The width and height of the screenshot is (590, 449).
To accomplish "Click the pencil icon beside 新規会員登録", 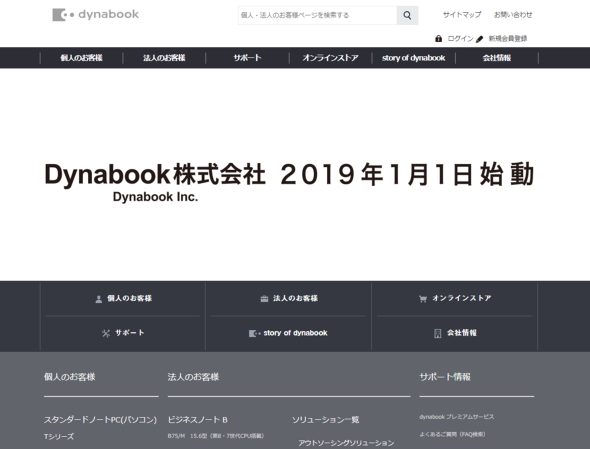I will 479,39.
